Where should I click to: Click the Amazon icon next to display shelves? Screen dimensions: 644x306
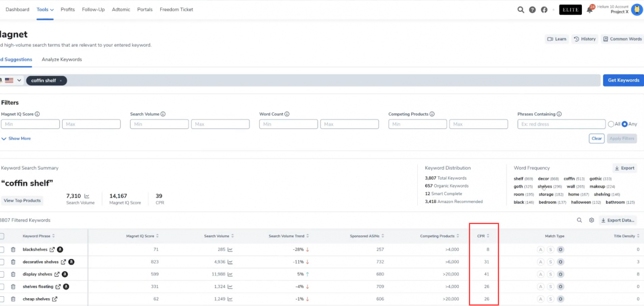tap(64, 274)
